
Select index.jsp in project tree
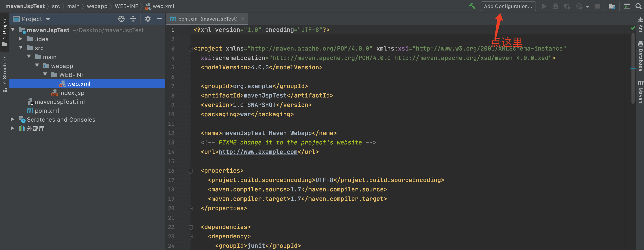(71, 93)
